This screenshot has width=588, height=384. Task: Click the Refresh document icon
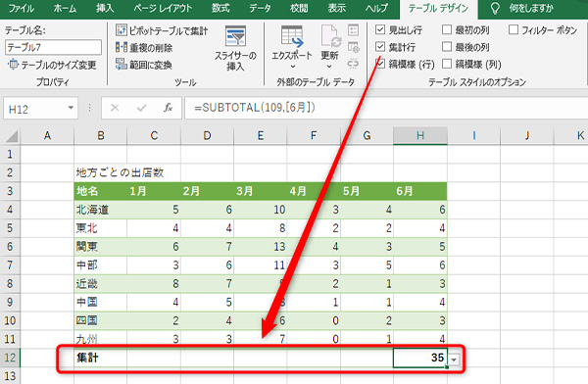point(330,36)
